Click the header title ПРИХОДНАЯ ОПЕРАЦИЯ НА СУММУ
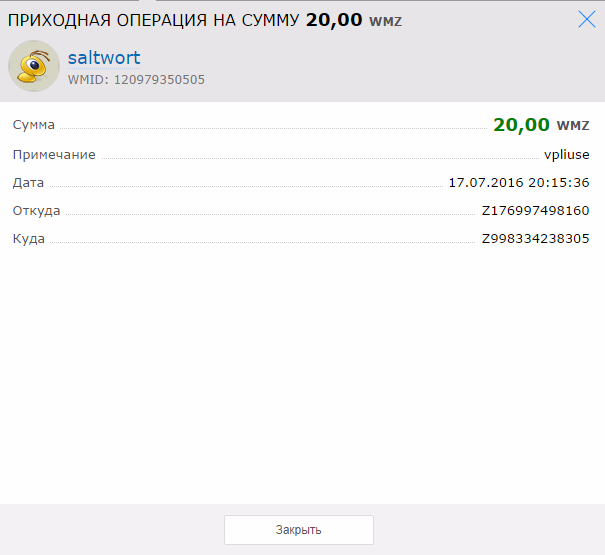This screenshot has height=555, width=605. [x=153, y=20]
